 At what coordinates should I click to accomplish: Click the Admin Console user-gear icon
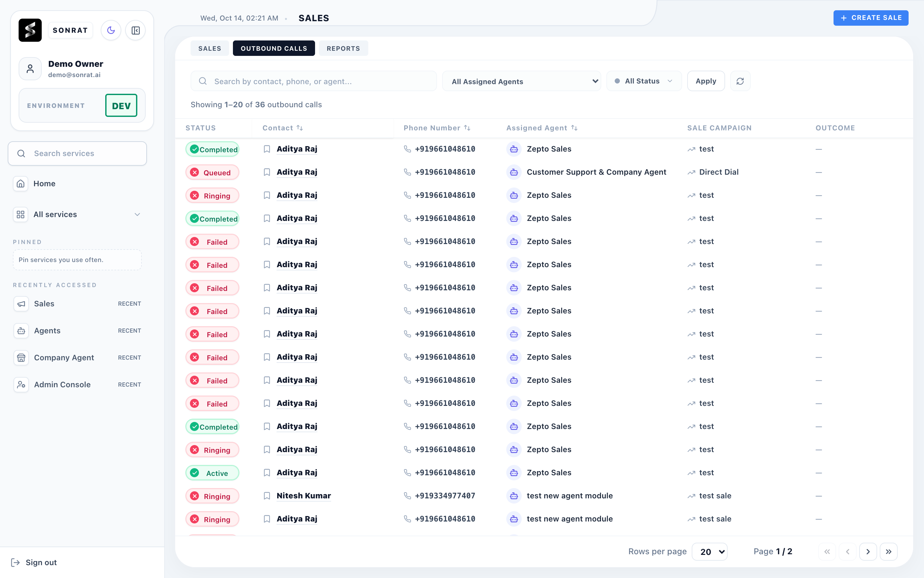point(21,385)
